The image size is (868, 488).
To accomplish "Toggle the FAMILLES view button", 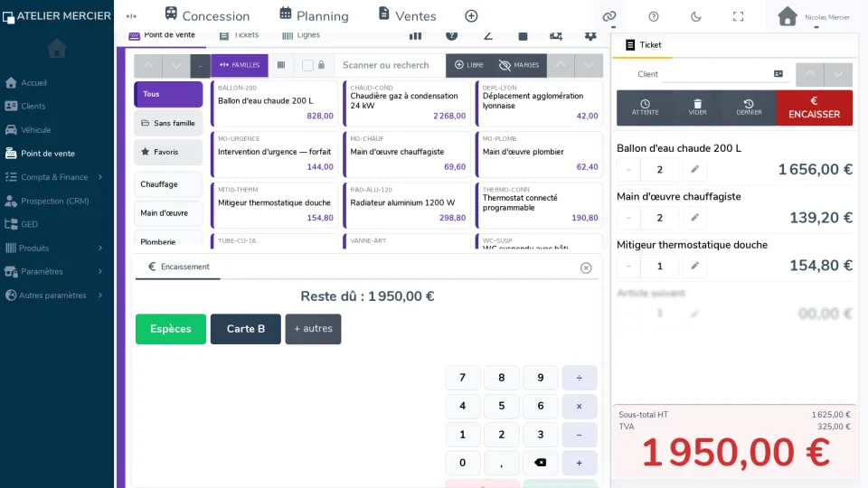I will [240, 65].
